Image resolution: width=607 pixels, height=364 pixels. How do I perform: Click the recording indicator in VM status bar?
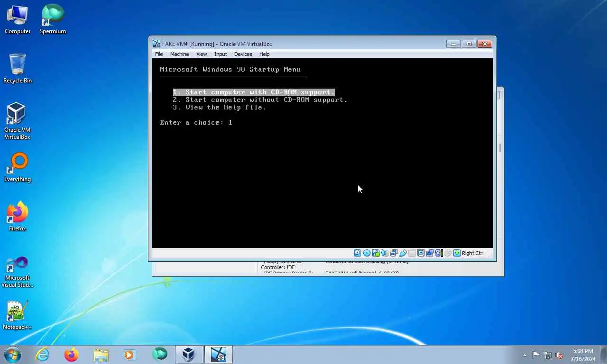point(430,253)
